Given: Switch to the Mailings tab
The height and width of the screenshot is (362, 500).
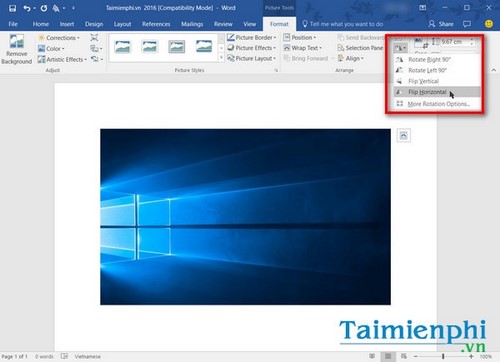Looking at the screenshot, I should [x=192, y=24].
